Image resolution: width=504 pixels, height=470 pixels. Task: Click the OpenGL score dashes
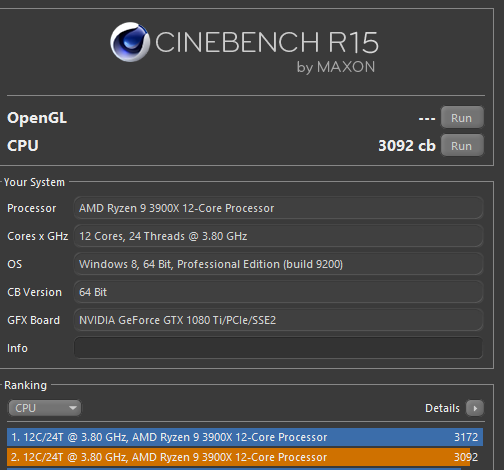coord(427,118)
